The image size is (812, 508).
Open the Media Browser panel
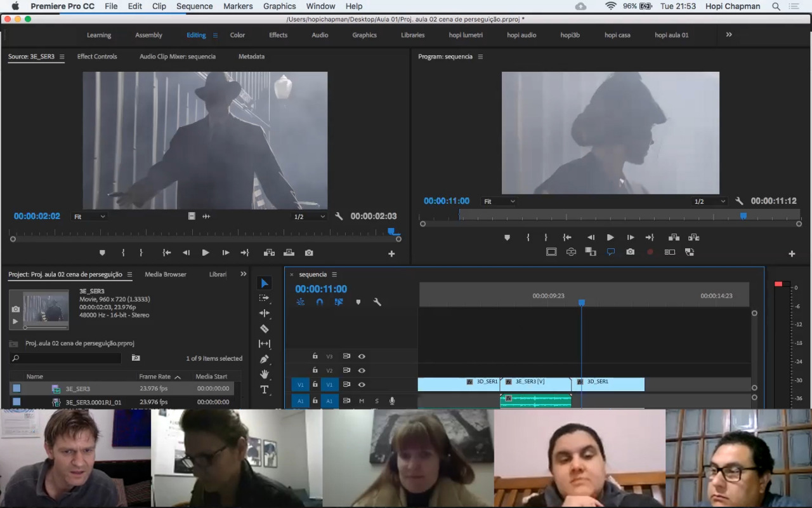point(166,274)
